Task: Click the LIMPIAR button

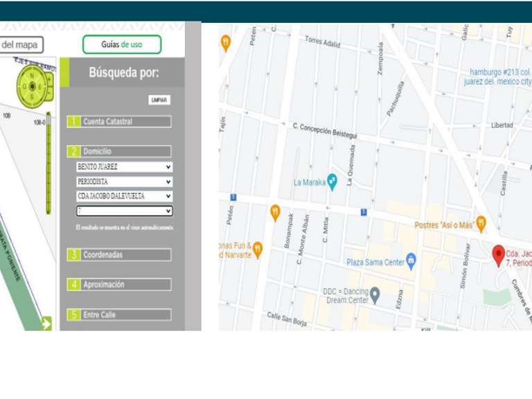Action: click(x=159, y=100)
